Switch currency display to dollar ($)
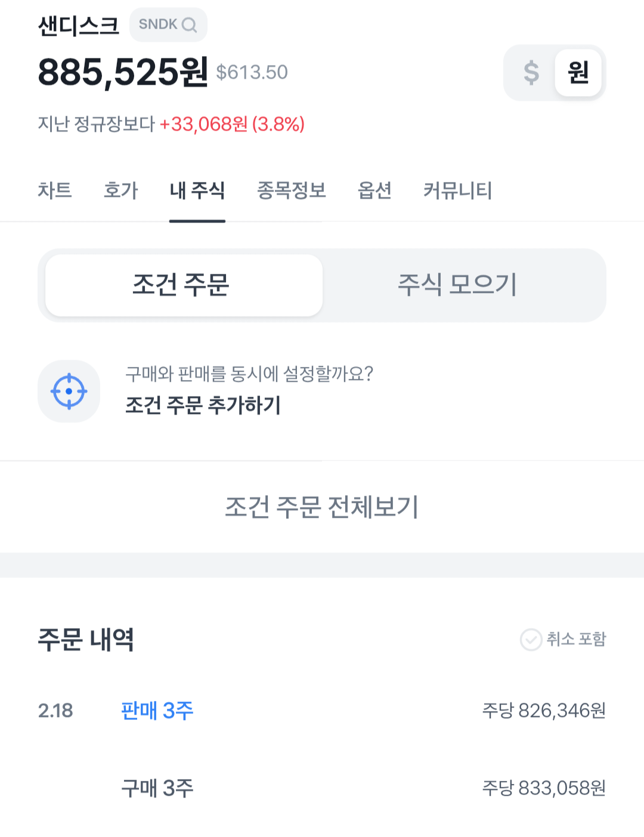This screenshot has height=837, width=644. 531,73
